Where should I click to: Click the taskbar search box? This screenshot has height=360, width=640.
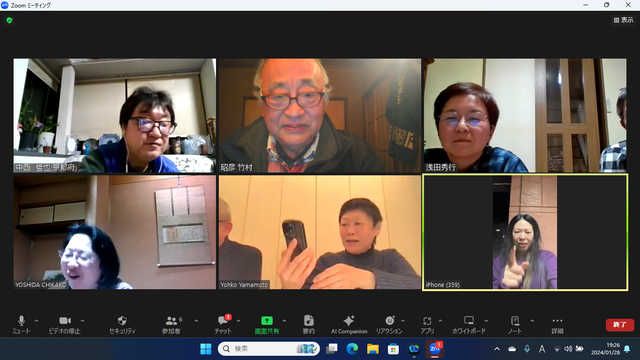(x=269, y=349)
